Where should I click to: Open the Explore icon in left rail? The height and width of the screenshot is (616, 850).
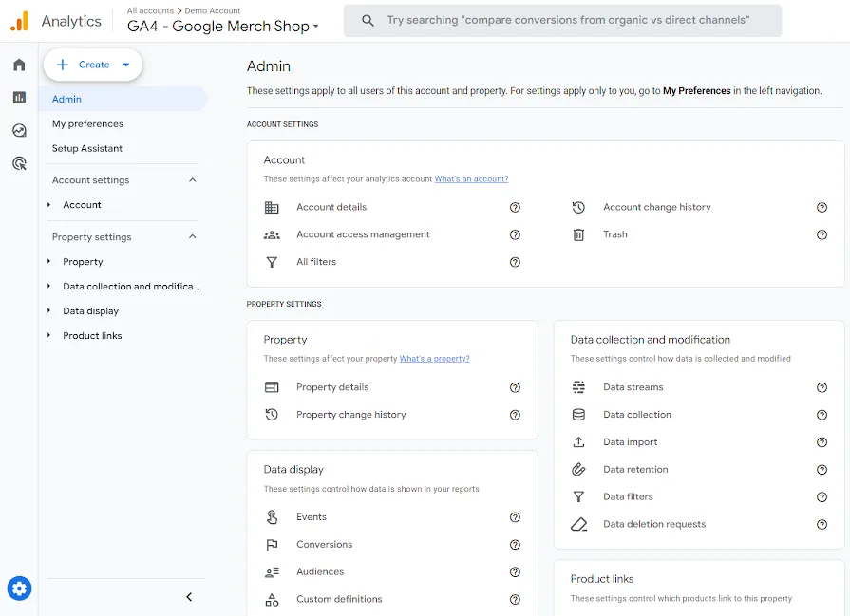point(19,131)
